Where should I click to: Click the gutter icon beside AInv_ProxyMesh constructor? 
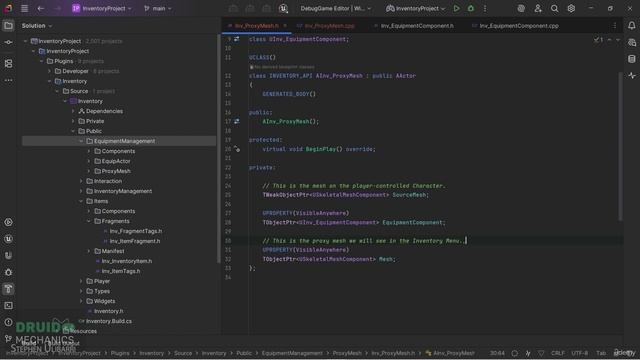click(237, 122)
